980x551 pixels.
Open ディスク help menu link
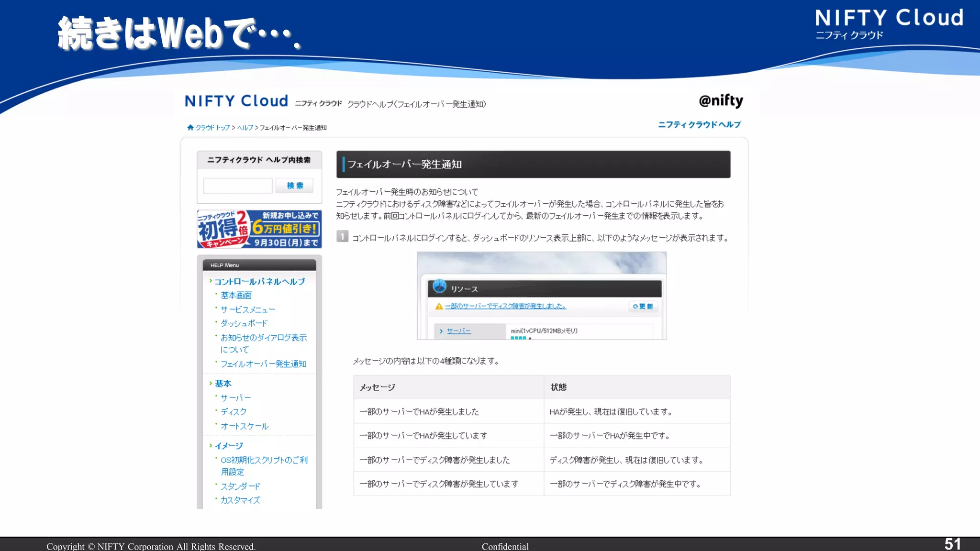(234, 412)
